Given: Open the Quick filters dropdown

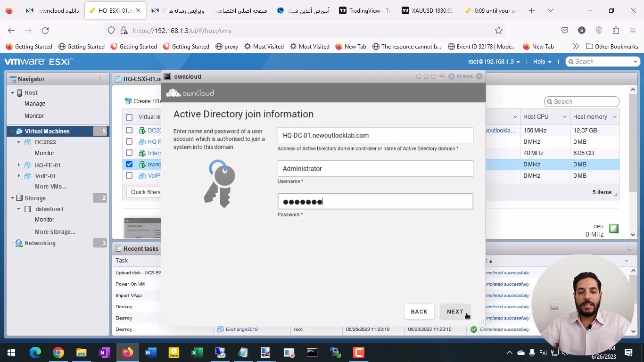Looking at the screenshot, I should 144,192.
